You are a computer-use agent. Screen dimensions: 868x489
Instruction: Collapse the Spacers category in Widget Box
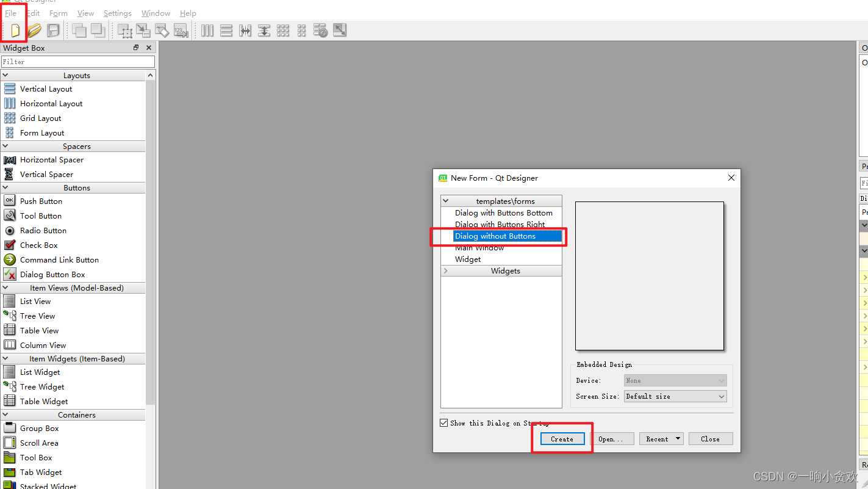5,146
